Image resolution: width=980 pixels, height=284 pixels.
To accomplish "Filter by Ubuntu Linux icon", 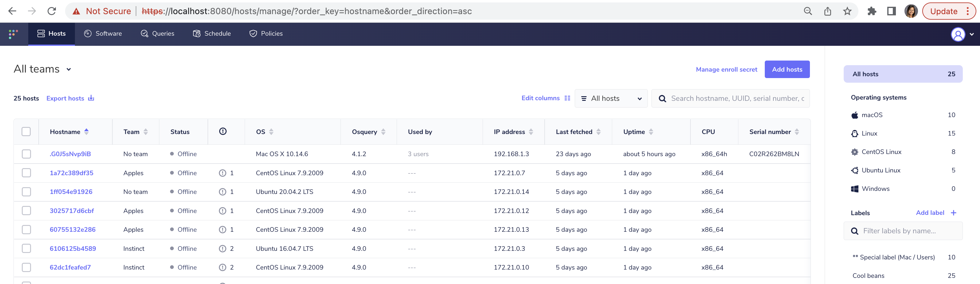I will tap(854, 170).
